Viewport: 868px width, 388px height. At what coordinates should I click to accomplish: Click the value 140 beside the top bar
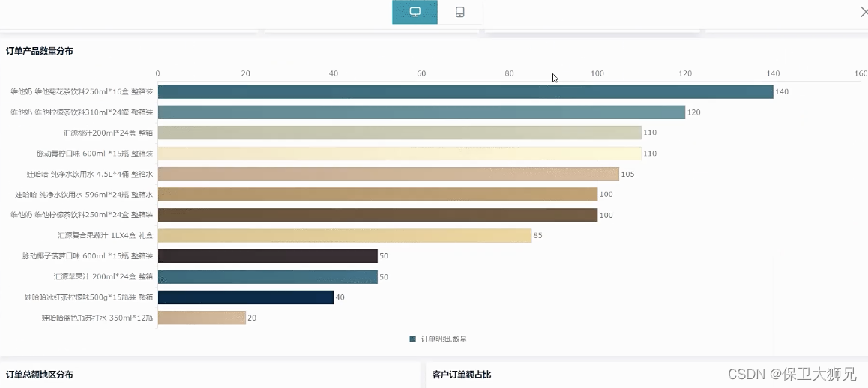[x=782, y=92]
